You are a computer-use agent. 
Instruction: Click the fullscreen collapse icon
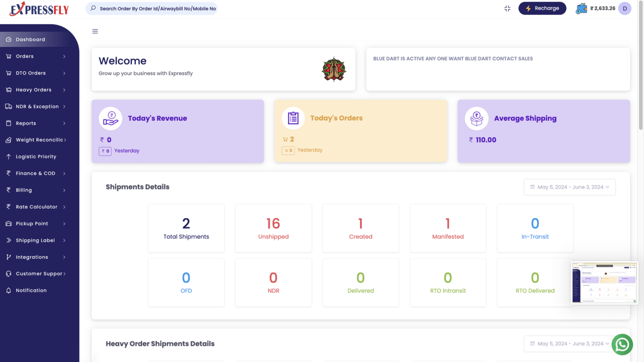pos(507,8)
